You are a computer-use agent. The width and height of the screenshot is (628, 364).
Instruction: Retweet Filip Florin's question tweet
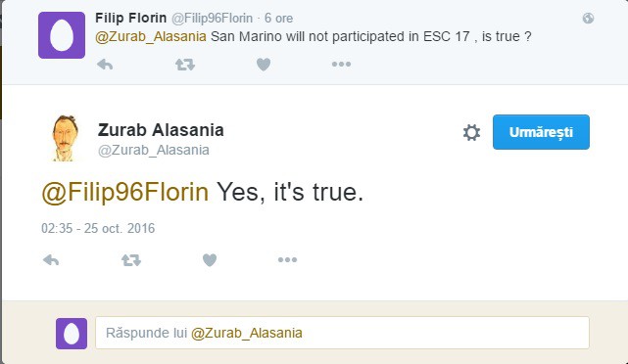point(185,64)
